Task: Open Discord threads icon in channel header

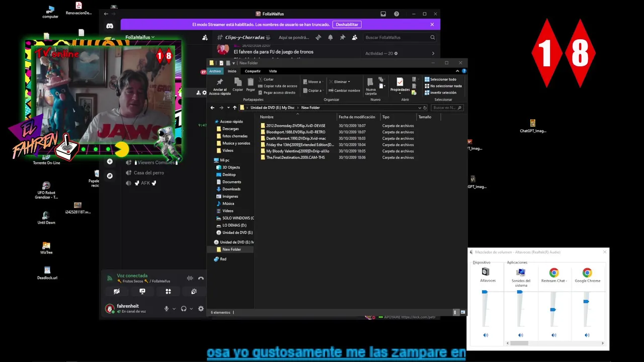Action: [318, 37]
